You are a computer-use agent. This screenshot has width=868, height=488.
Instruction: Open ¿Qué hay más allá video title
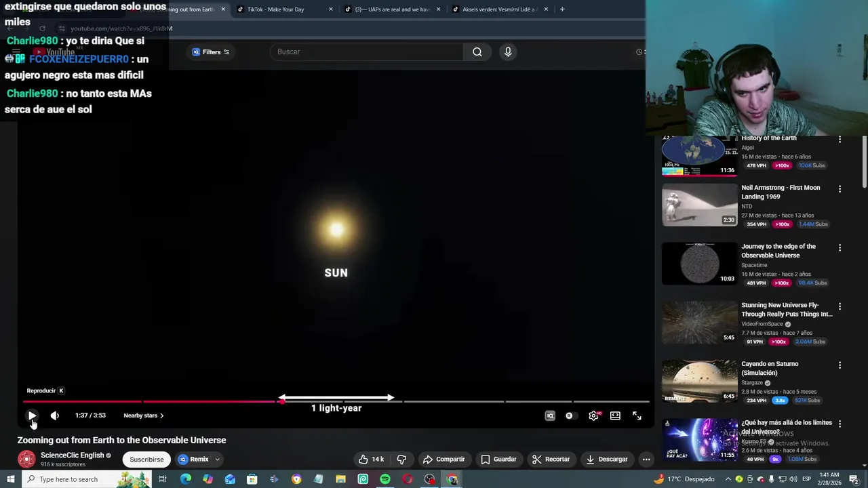point(787,427)
